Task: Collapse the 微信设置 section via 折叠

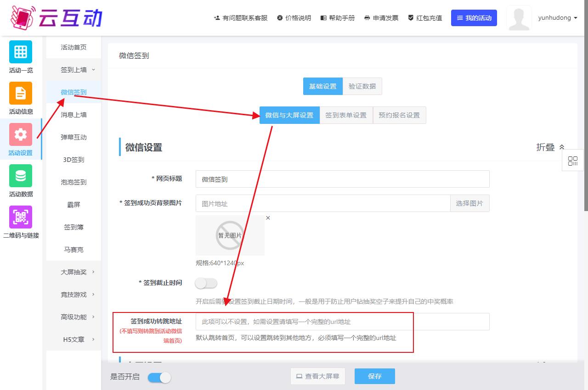Action: (x=550, y=147)
